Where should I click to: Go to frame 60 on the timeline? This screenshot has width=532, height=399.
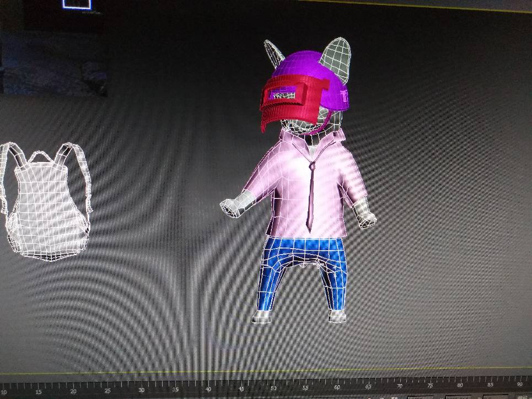coord(337,387)
